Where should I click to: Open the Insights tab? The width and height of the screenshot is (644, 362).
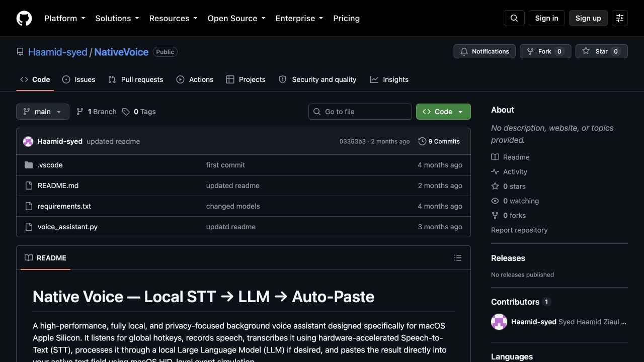(389, 79)
